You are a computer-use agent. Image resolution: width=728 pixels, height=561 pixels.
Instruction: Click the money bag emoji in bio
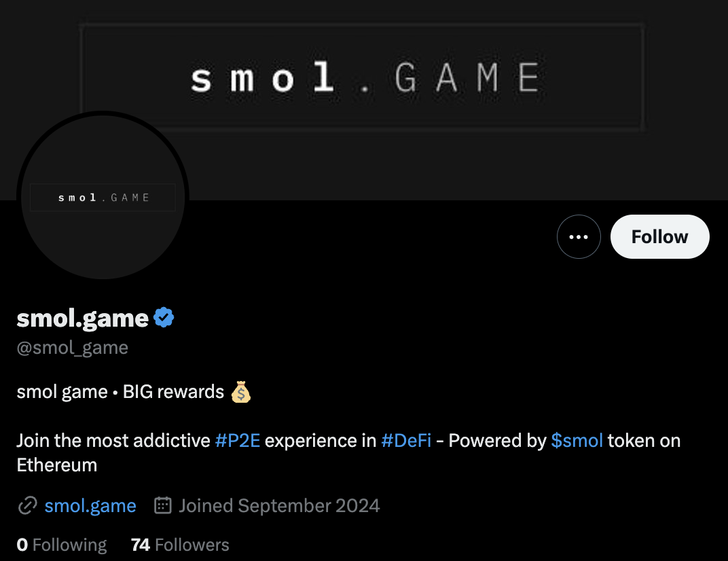241,392
